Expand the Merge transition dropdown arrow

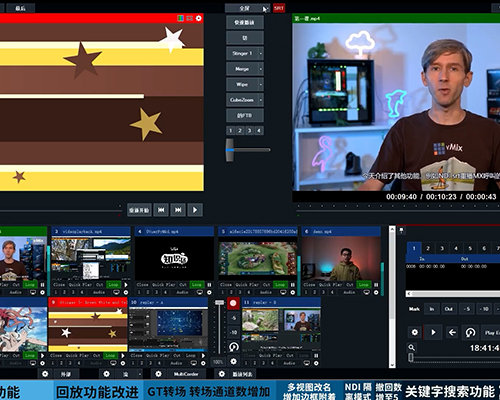click(261, 69)
